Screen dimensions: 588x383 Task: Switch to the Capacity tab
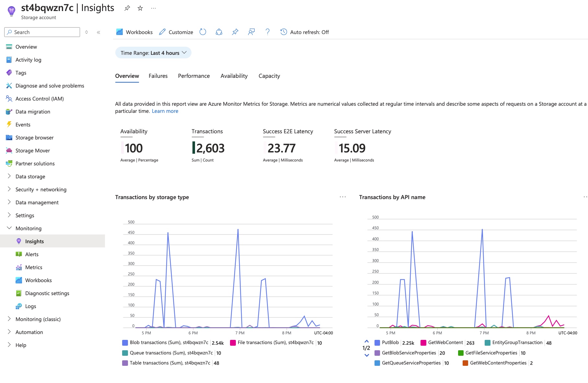(x=269, y=76)
